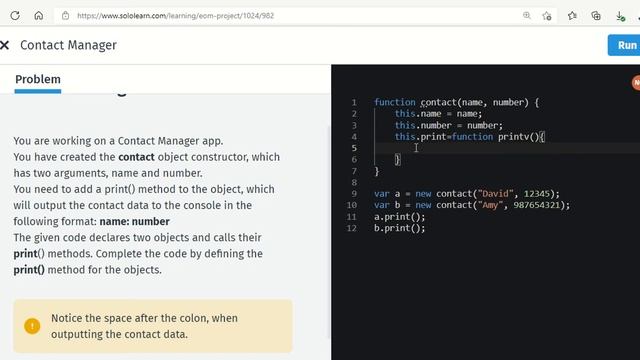Image resolution: width=640 pixels, height=360 pixels.
Task: Click the warning icon in the hint box
Action: [x=32, y=326]
